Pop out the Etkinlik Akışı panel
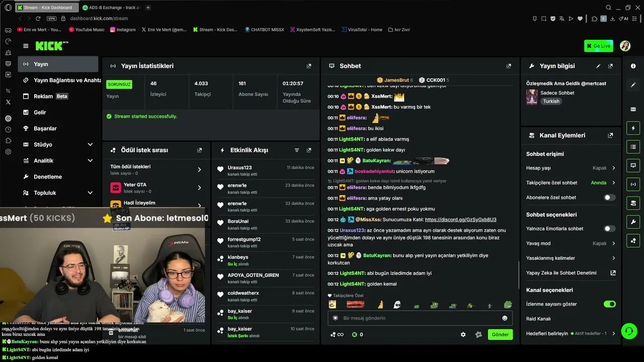Image resolution: width=644 pixels, height=362 pixels. pos(309,150)
